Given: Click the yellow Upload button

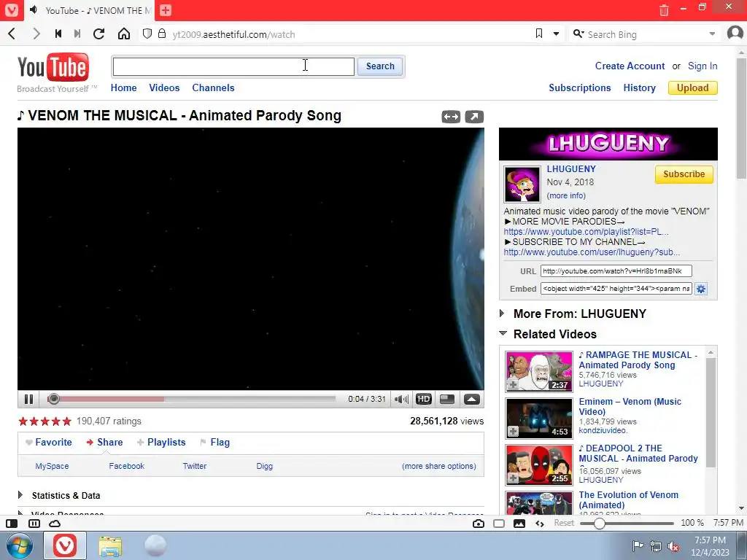Looking at the screenshot, I should pyautogui.click(x=693, y=87).
